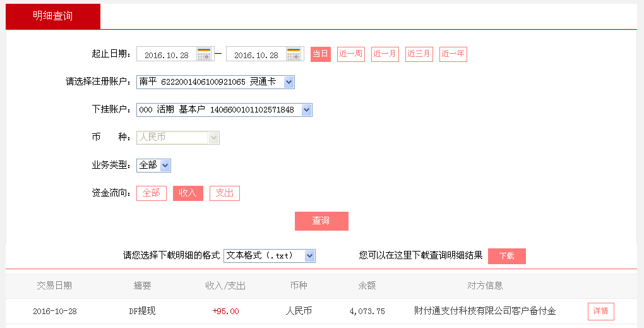This screenshot has height=328, width=644.
Task: Click the start date input field
Action: coord(167,55)
